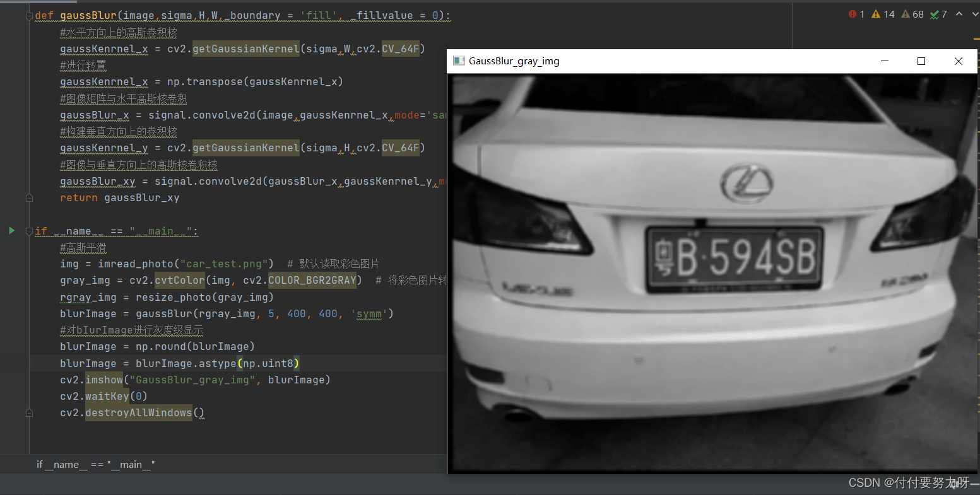Minimize the GaussBlur_gray_img image window

[x=884, y=61]
